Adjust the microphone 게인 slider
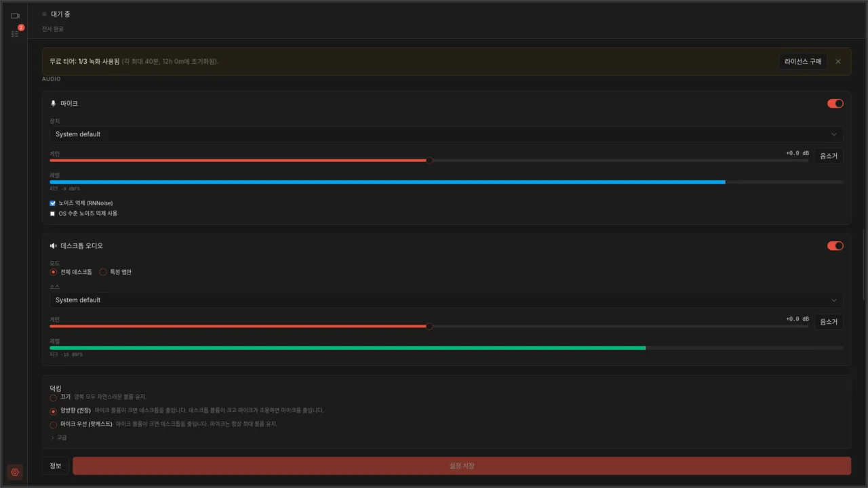The image size is (868, 488). click(429, 161)
